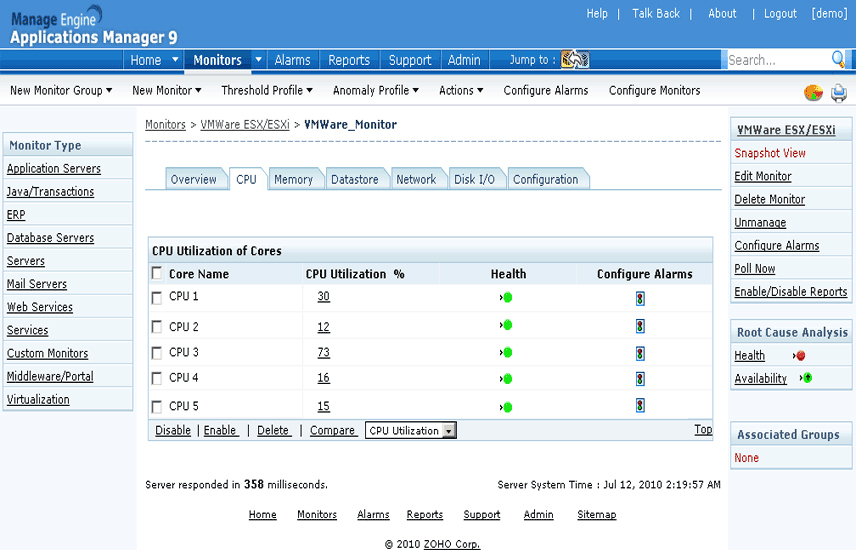Configure alarms icon for CPU 2

640,327
